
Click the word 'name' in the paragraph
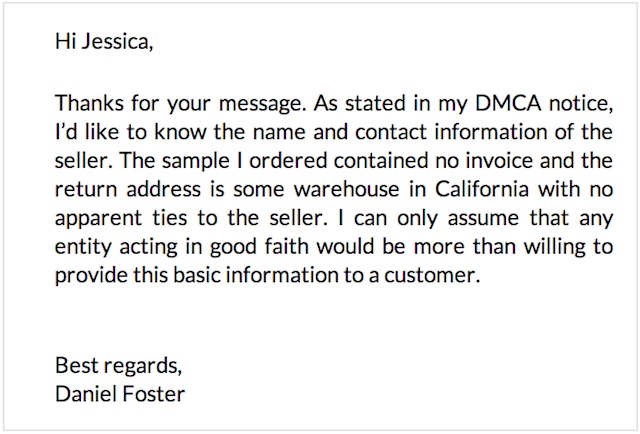278,134
